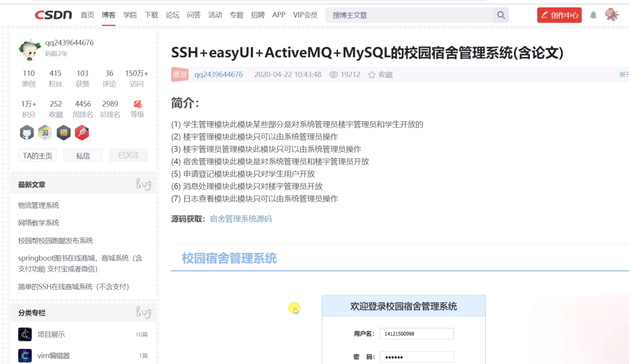The image size is (629, 364).
Task: Open the vim编辑器 category thumbnail
Action: (x=25, y=356)
